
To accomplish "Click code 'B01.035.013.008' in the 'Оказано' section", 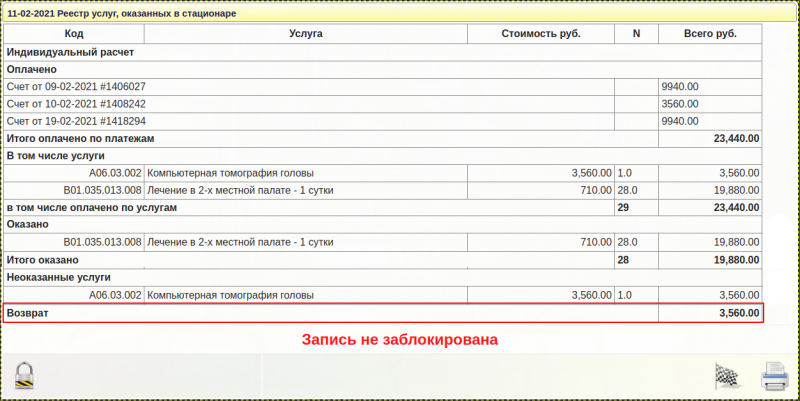I will (x=102, y=242).
